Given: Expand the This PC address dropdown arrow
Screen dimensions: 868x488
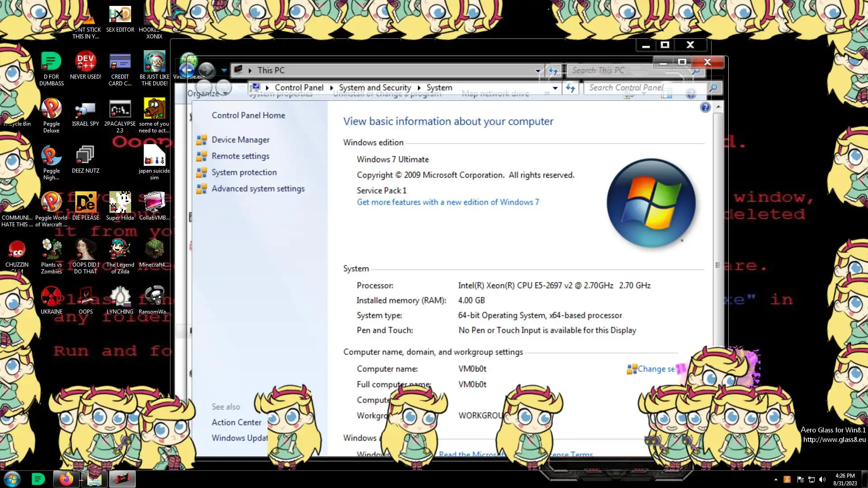Looking at the screenshot, I should tap(538, 70).
